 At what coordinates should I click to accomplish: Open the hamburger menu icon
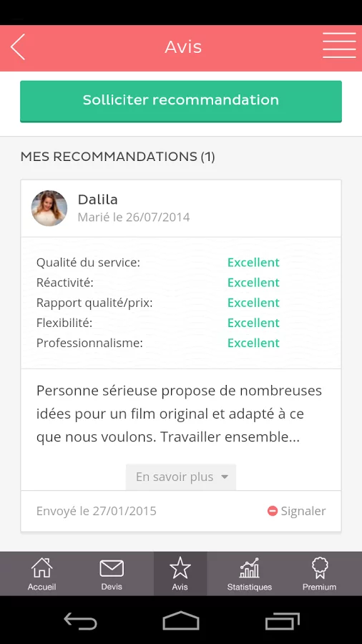click(339, 46)
